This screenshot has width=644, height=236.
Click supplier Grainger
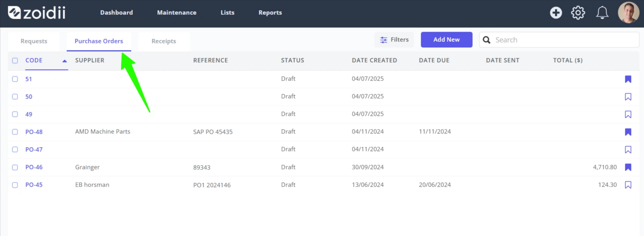click(x=87, y=167)
